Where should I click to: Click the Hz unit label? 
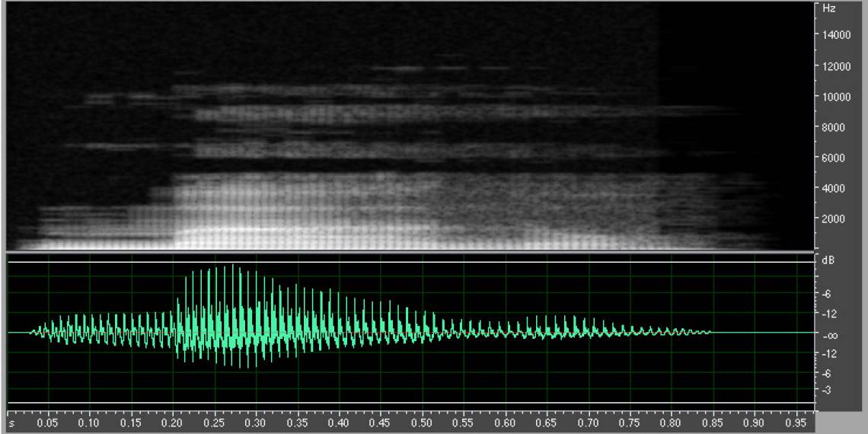point(828,9)
